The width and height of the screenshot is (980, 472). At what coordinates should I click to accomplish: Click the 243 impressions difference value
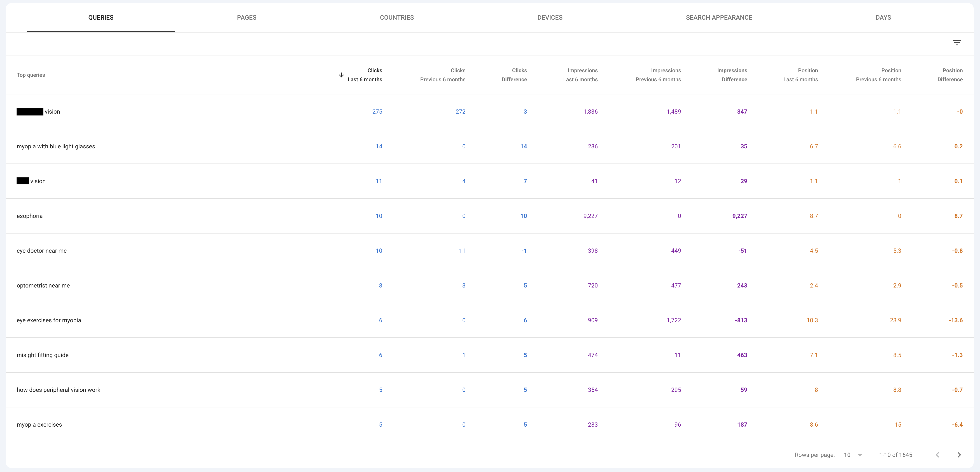[742, 286]
